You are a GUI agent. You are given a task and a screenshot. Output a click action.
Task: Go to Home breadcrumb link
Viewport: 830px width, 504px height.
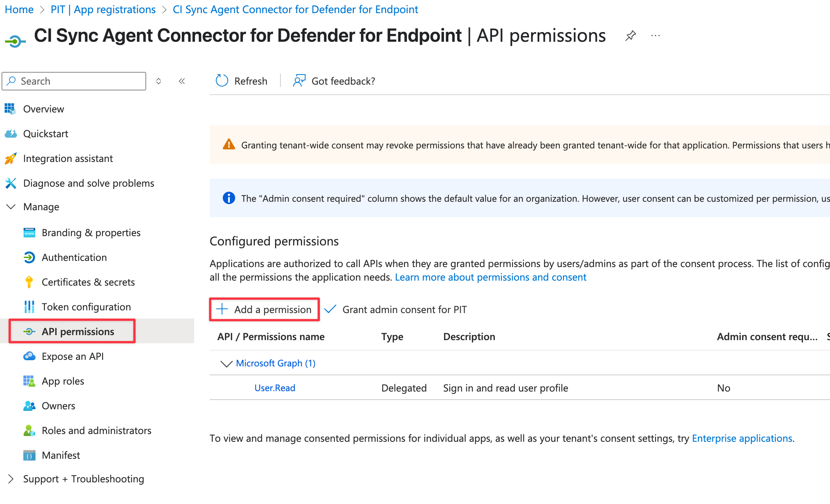click(19, 9)
